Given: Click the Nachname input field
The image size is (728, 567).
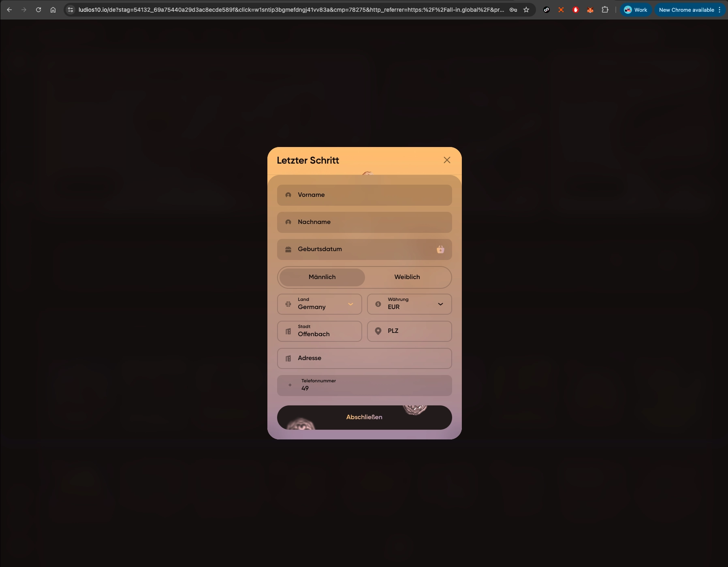Looking at the screenshot, I should coord(364,222).
